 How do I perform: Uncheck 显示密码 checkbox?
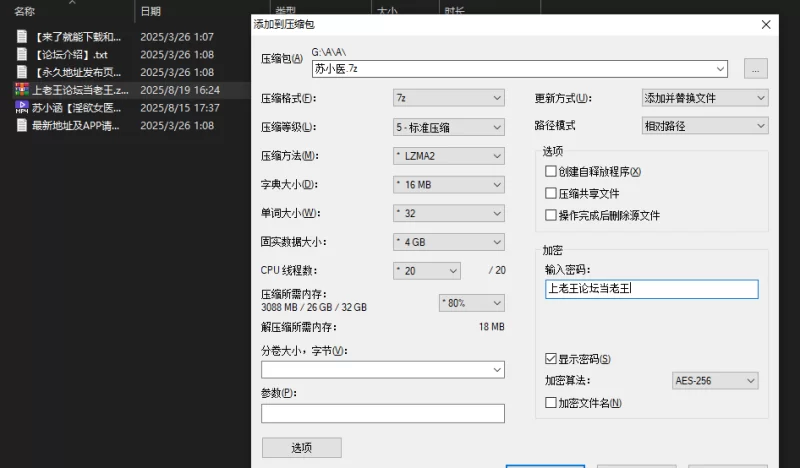551,359
